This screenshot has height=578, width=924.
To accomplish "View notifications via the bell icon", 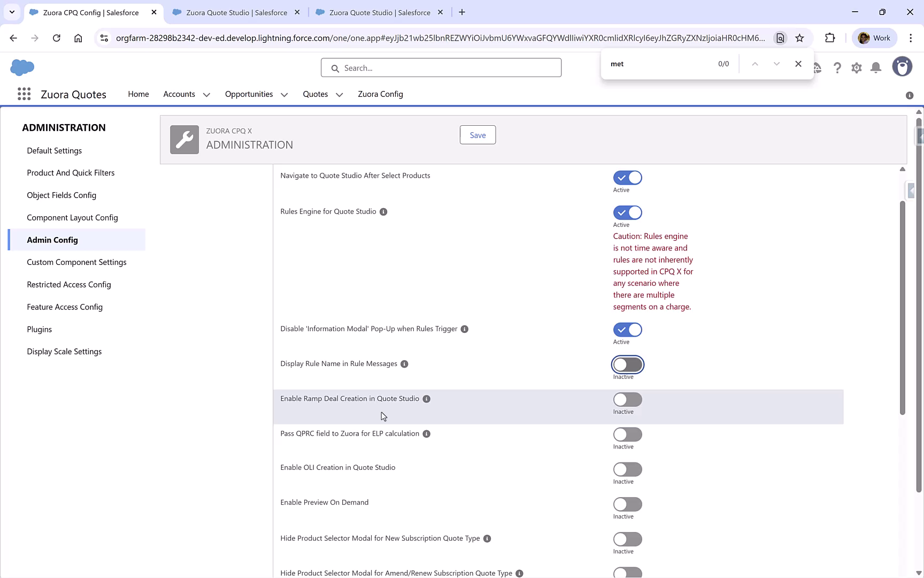I will coord(875,67).
